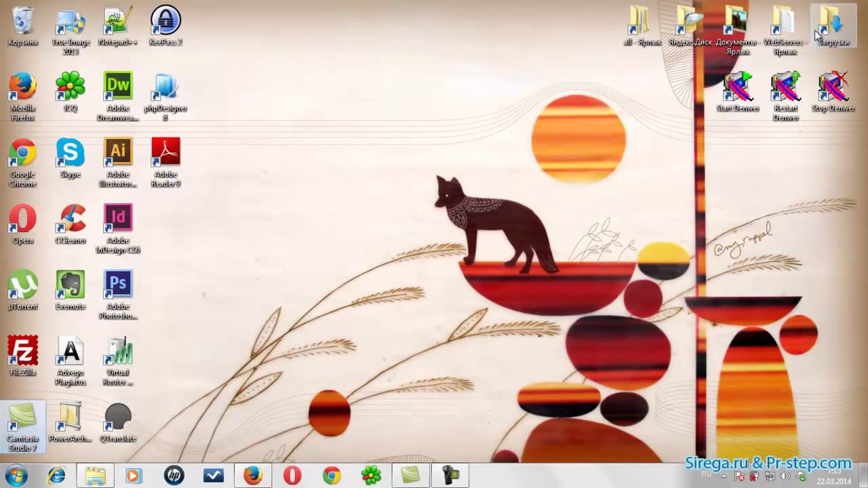Click the Show desktop strip

pyautogui.click(x=863, y=476)
